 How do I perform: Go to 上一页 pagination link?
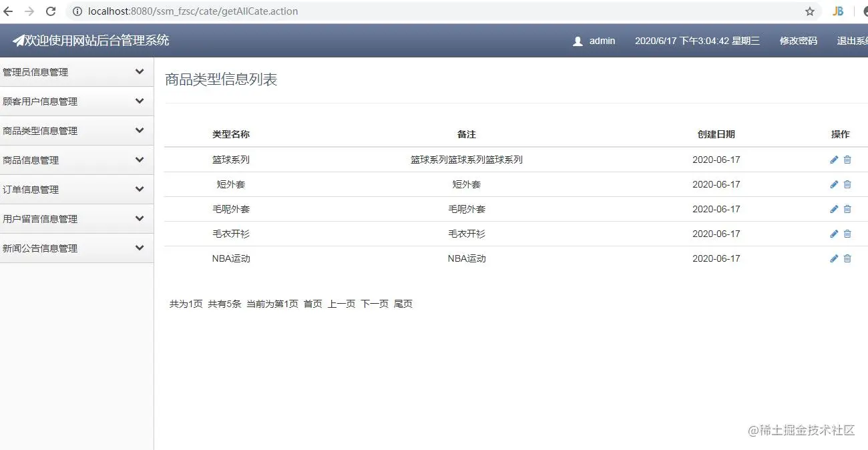click(x=341, y=304)
